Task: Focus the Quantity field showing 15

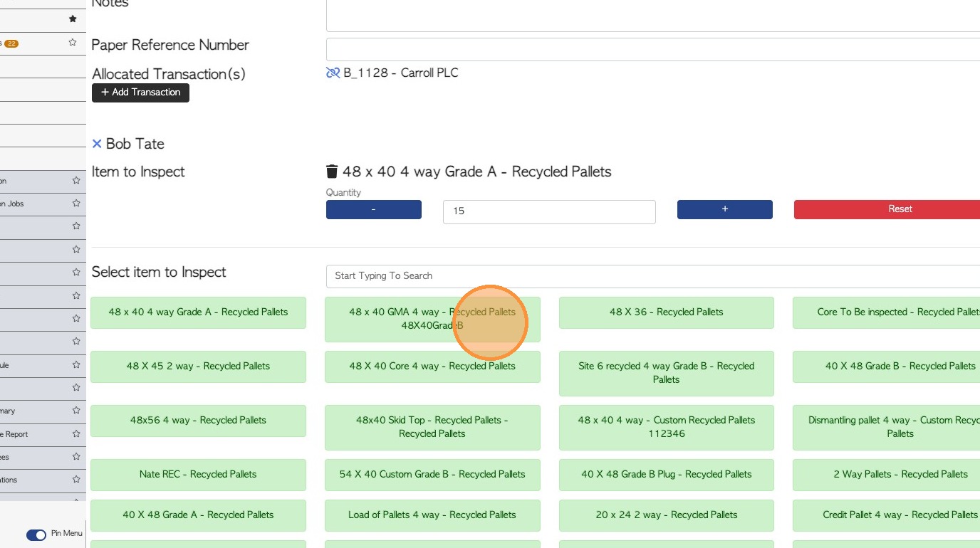Action: click(549, 211)
